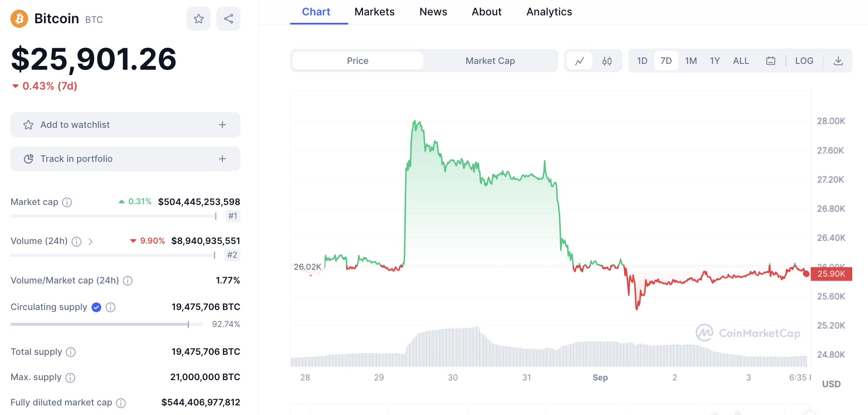This screenshot has height=415, width=868.
Task: Click the star favorite icon next to Bitcoin
Action: pos(199,19)
